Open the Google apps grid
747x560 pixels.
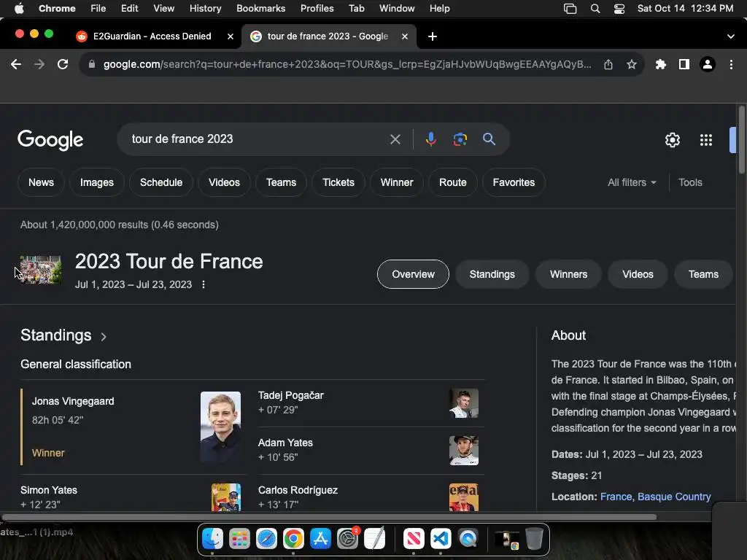click(x=705, y=140)
